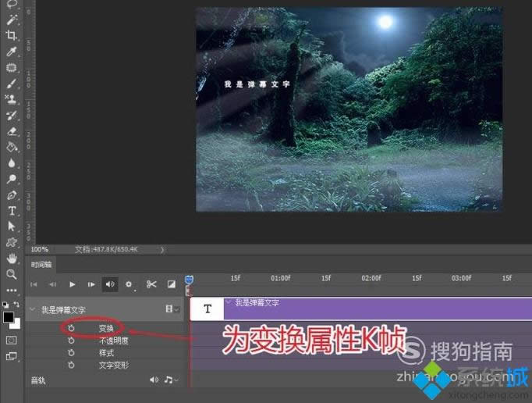Open timeline playback settings gear
The image size is (532, 403).
click(x=129, y=284)
